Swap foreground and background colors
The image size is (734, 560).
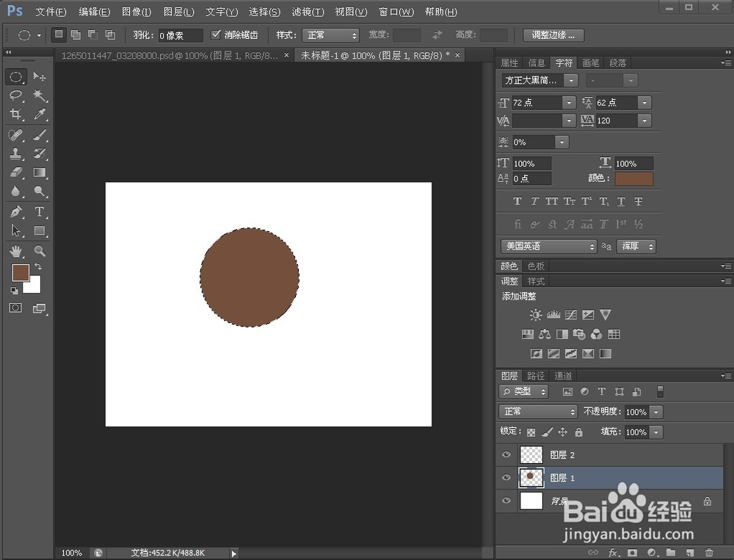pyautogui.click(x=38, y=266)
